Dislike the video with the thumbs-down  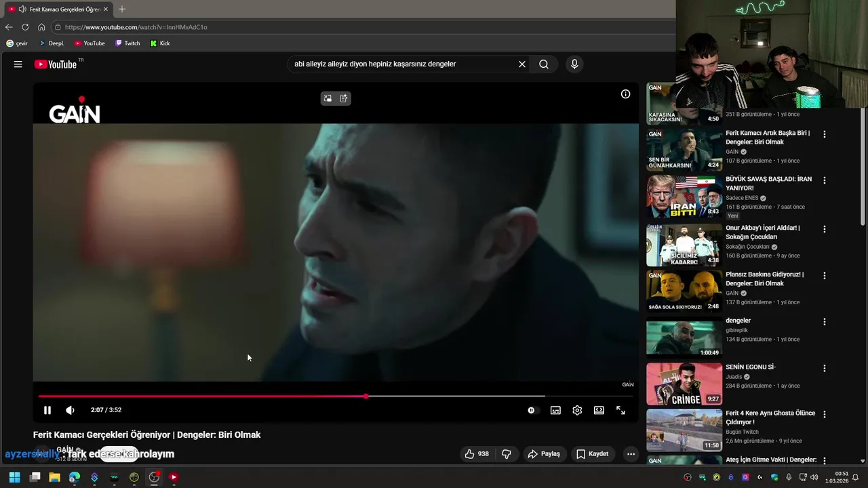coord(506,454)
